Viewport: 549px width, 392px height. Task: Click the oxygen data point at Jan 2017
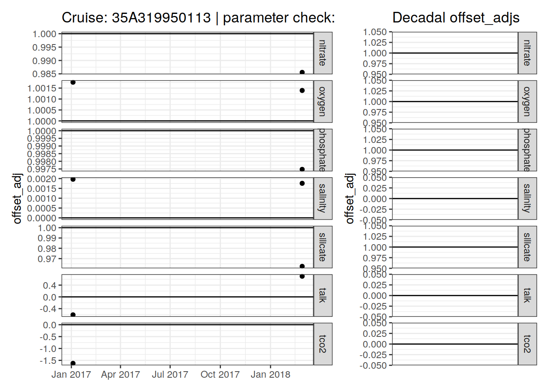click(73, 82)
